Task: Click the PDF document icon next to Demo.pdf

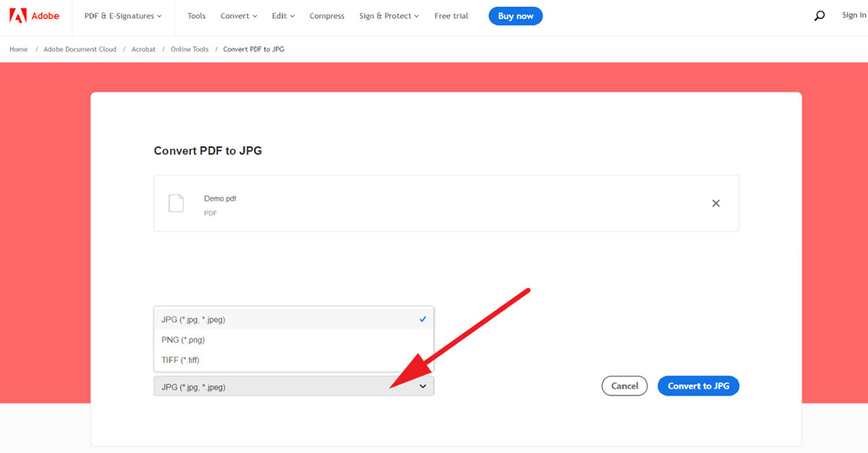Action: point(176,203)
